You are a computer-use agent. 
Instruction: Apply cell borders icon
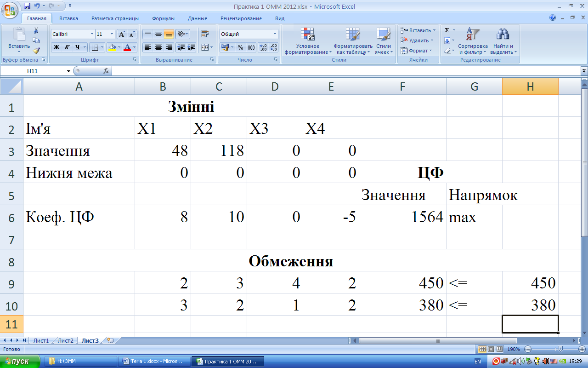(x=94, y=47)
